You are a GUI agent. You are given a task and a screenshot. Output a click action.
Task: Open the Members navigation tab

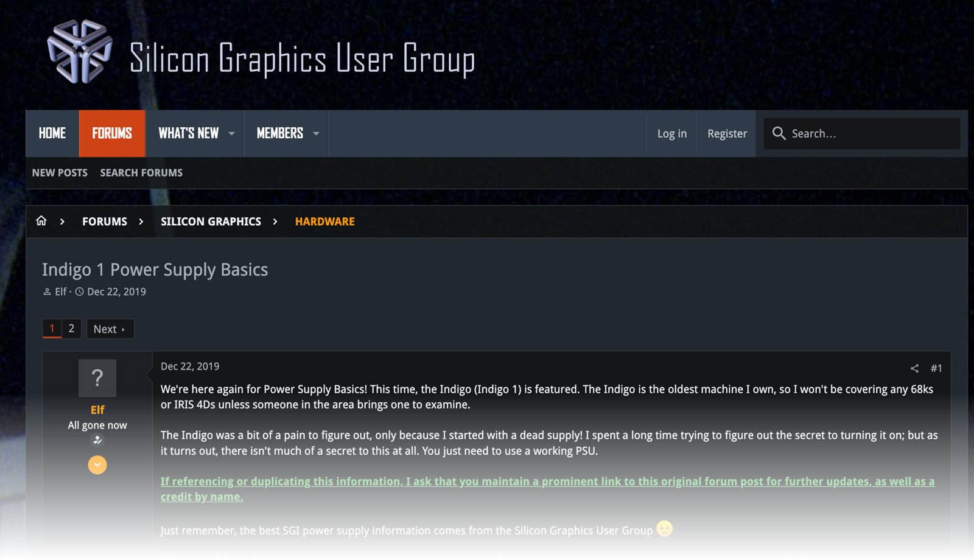coord(280,133)
